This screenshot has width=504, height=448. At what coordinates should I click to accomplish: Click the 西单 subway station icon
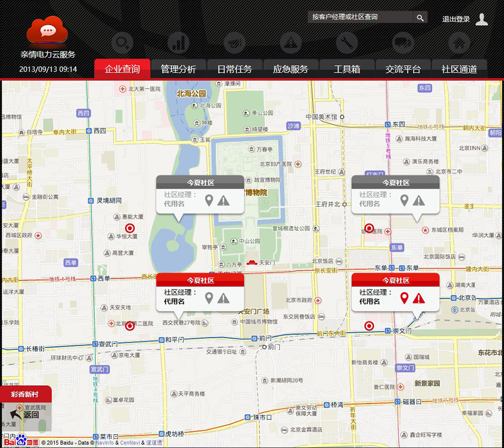pos(93,278)
